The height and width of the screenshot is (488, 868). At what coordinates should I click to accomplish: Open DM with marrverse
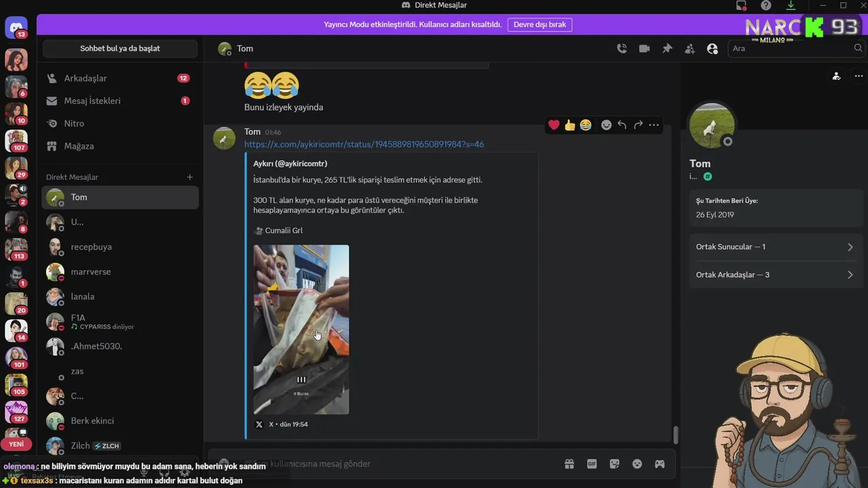coord(120,272)
